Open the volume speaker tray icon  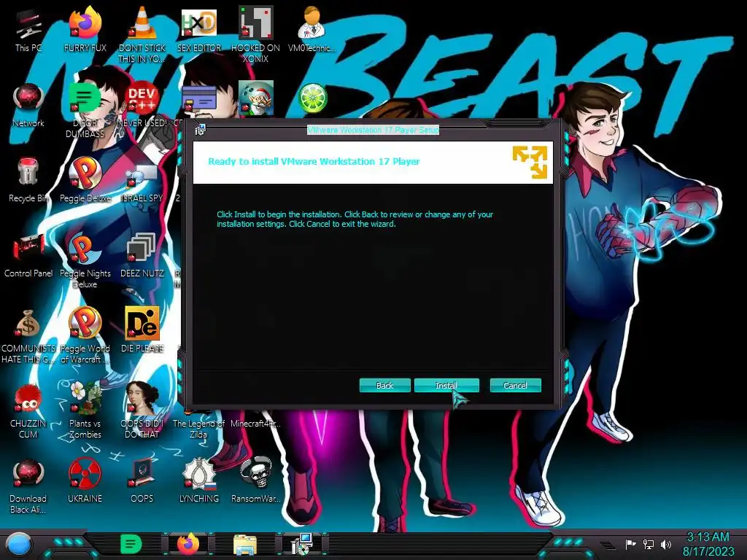click(666, 544)
